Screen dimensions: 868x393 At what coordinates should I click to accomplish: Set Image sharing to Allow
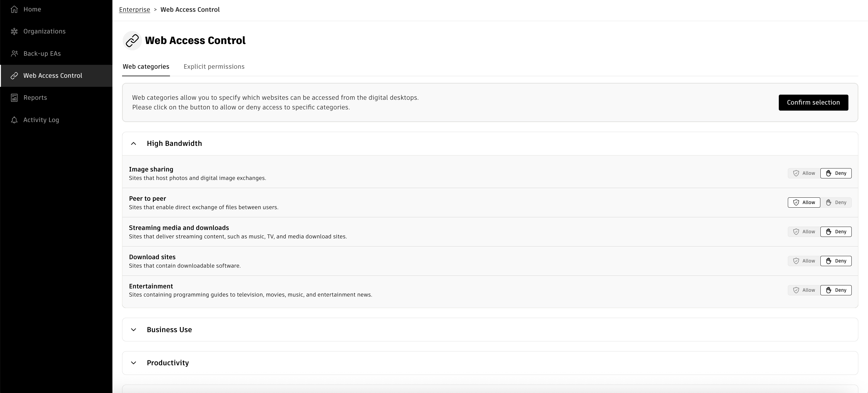[804, 173]
